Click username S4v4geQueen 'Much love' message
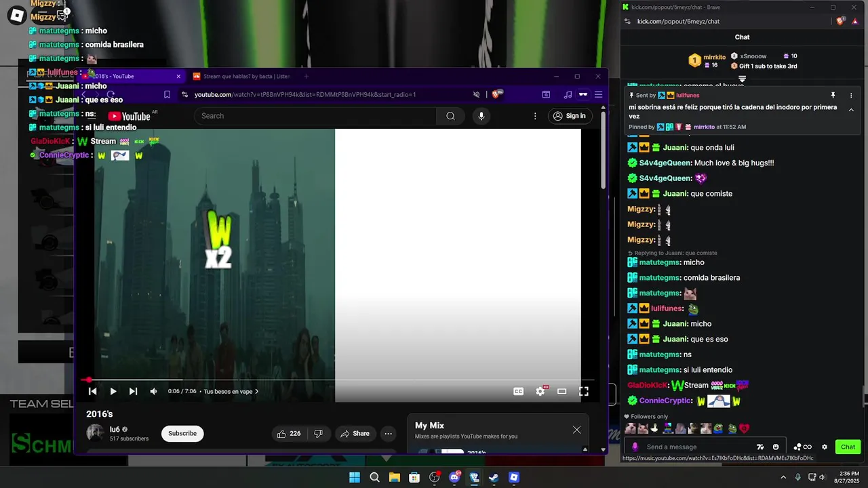This screenshot has height=488, width=868. (x=665, y=163)
